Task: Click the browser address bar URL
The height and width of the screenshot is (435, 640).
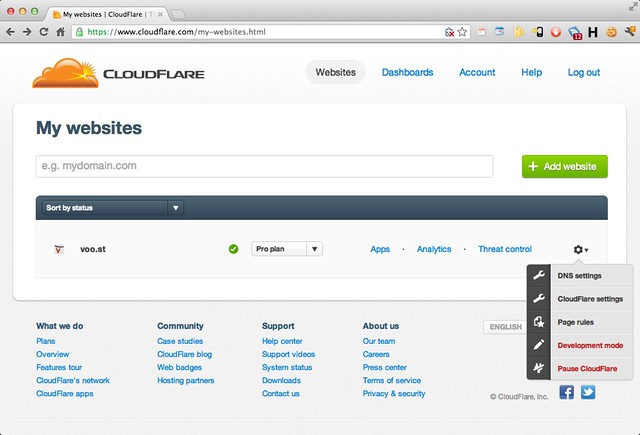Action: (176, 32)
